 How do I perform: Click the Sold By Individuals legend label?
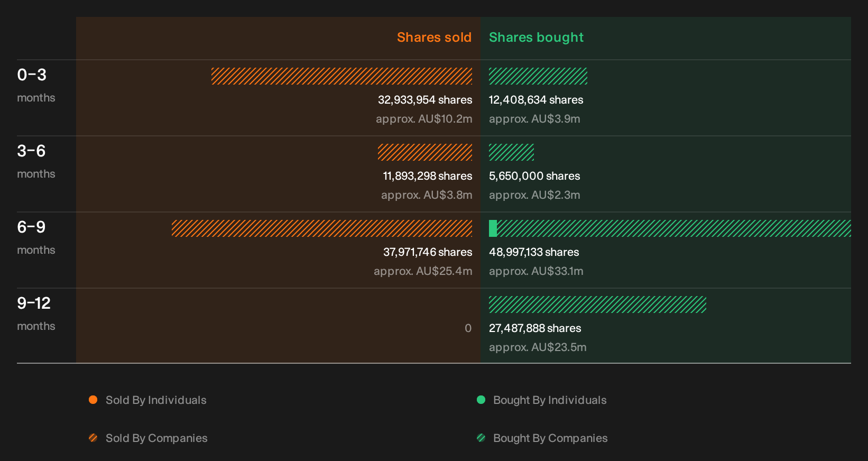coord(156,400)
